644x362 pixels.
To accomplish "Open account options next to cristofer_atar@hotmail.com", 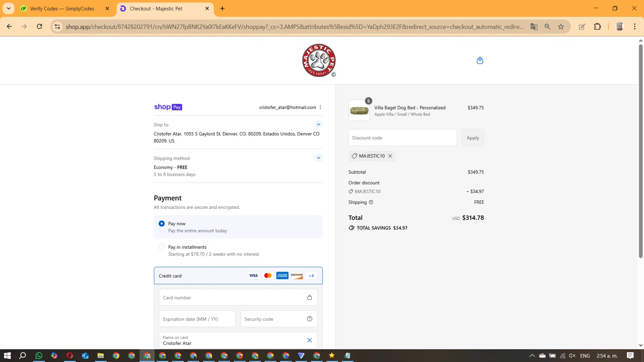I will 320,107.
